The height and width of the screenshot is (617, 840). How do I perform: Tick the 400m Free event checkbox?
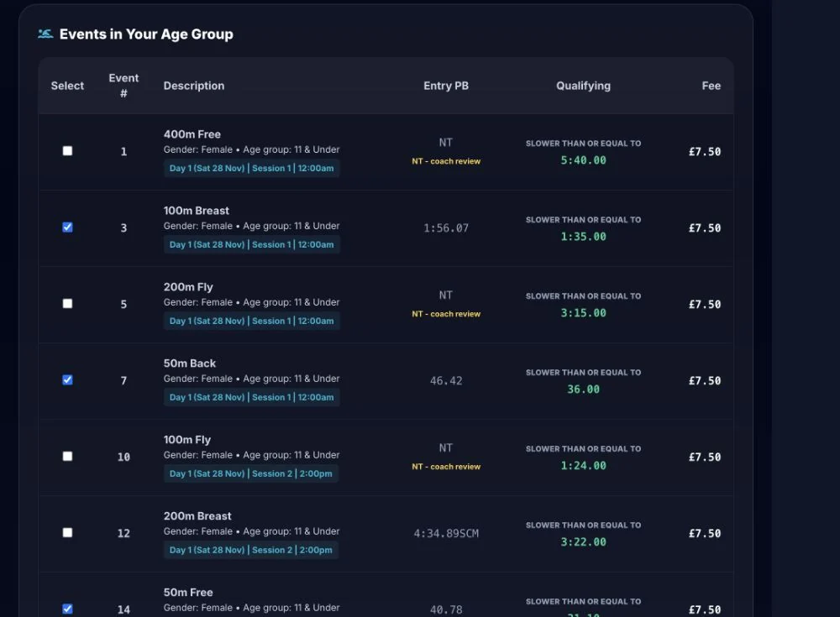(x=67, y=151)
